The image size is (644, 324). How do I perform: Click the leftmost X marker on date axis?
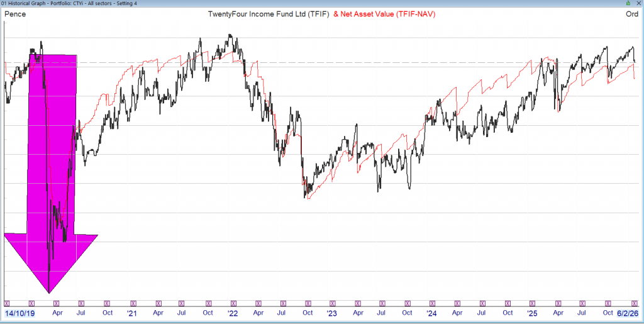[7, 304]
